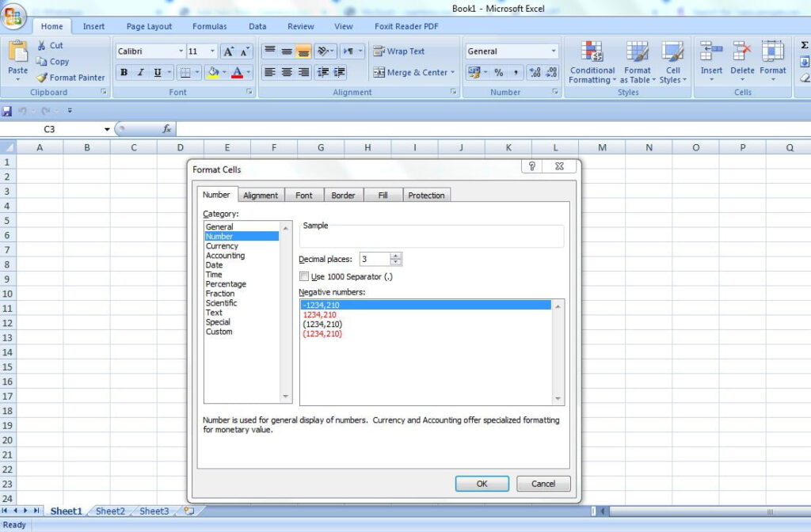Apply the Fill Color bucket
The image size is (811, 532).
click(x=212, y=72)
